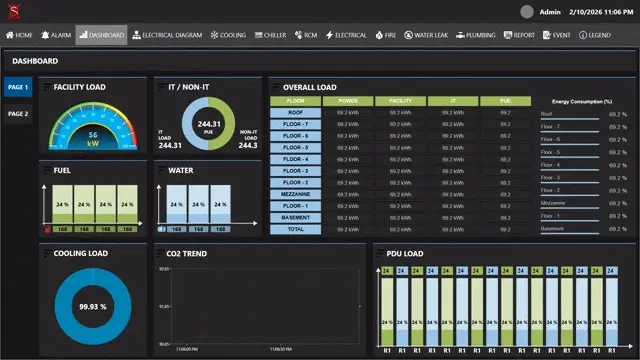Click the Admin username text
This screenshot has height=360, width=640.
[550, 12]
